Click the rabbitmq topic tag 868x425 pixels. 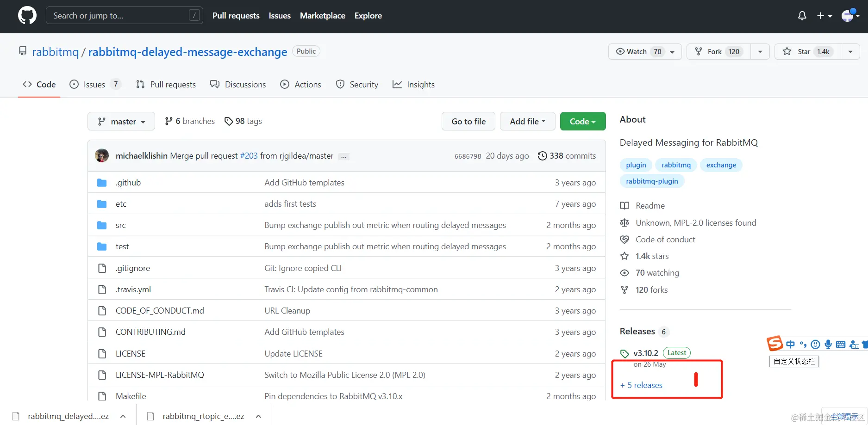676,165
